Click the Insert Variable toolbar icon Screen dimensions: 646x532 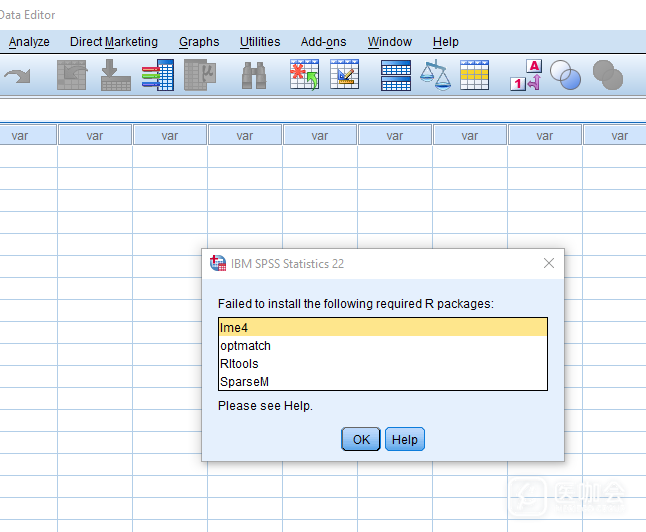(345, 76)
